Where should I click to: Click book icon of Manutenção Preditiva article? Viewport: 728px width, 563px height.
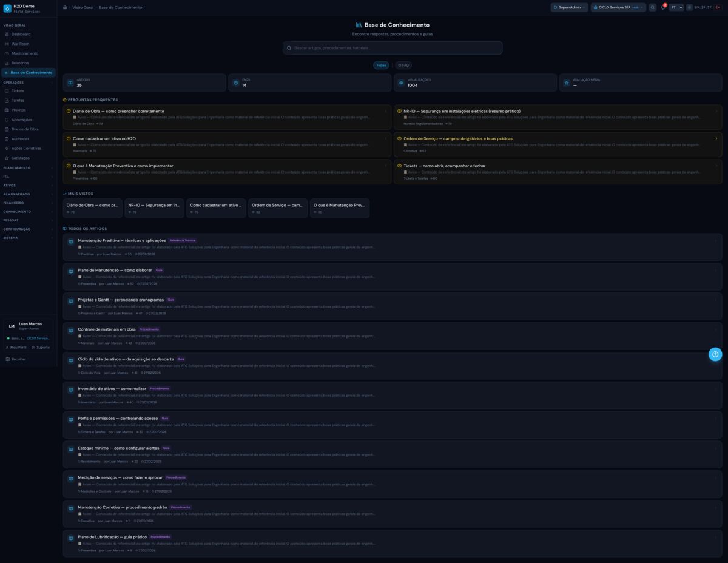pyautogui.click(x=71, y=242)
